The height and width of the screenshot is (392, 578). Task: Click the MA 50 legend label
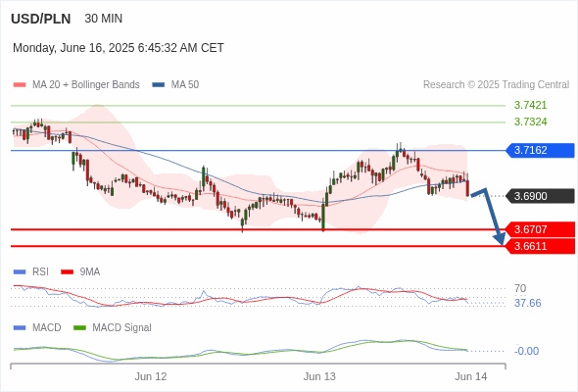click(x=185, y=85)
